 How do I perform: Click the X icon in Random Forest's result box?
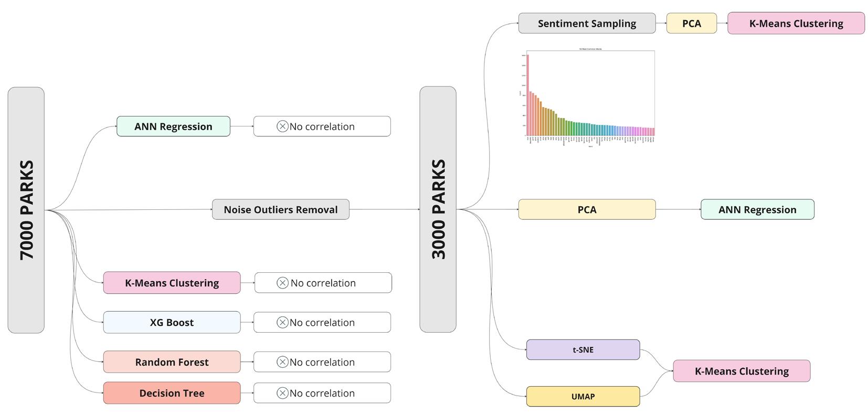282,362
